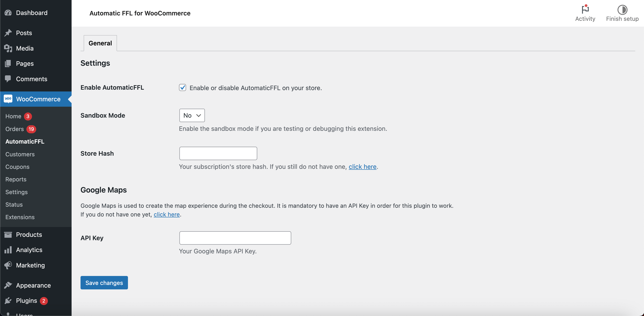Image resolution: width=644 pixels, height=316 pixels.
Task: Click the Google Maps 'click here' link
Action: pos(166,214)
